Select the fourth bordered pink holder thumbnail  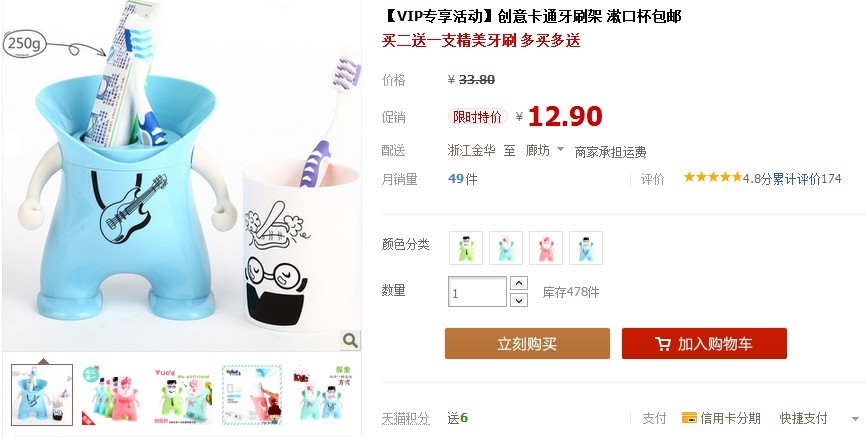click(x=252, y=394)
